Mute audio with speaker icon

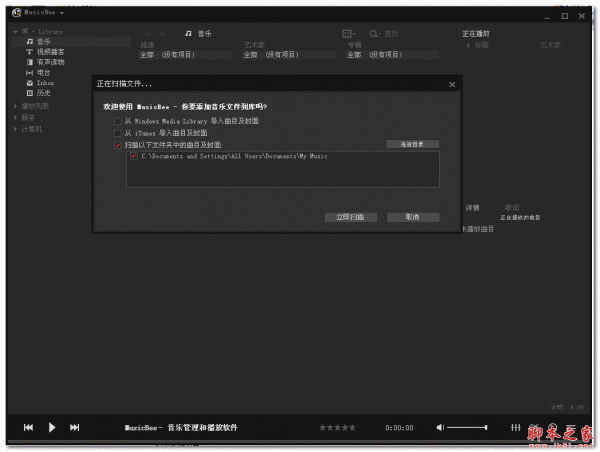pos(440,428)
